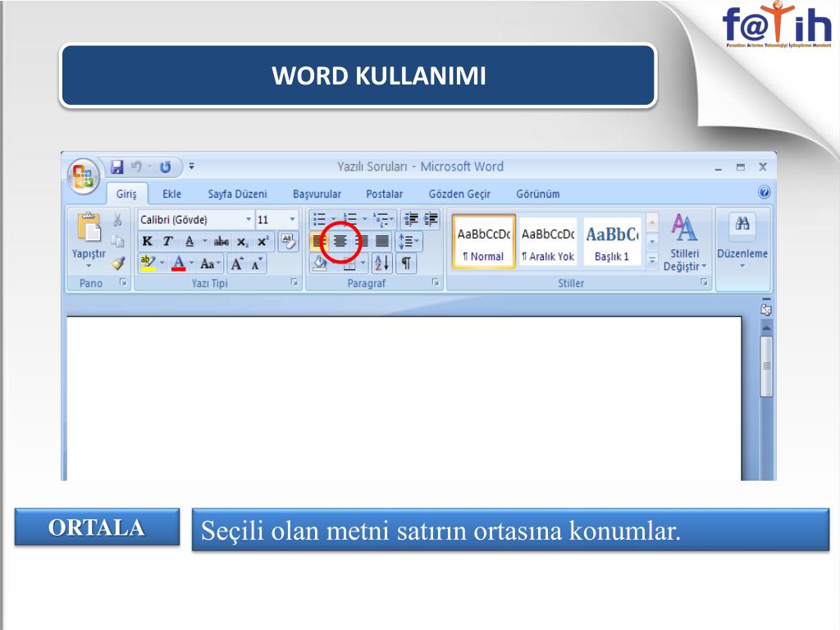
Task: Apply the red font color
Action: coord(178,263)
